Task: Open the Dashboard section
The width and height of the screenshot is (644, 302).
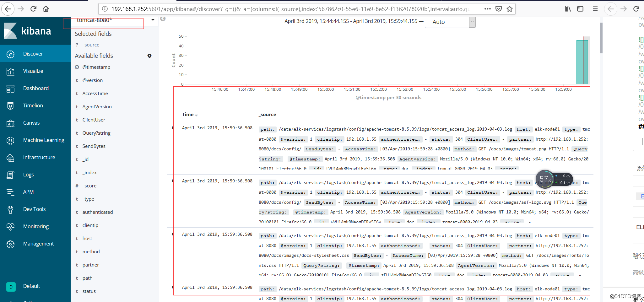Action: pyautogui.click(x=35, y=88)
